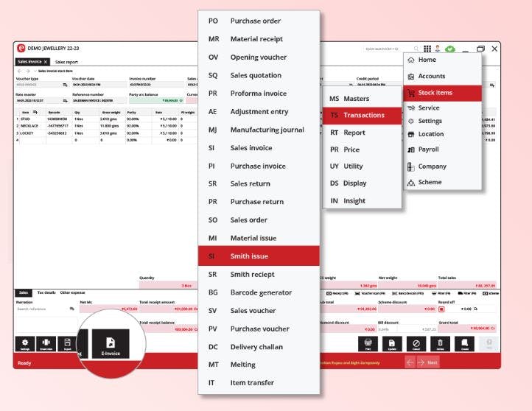Click the forward arrow under Sales invoice tab
The height and width of the screenshot is (411, 532).
(x=28, y=71)
